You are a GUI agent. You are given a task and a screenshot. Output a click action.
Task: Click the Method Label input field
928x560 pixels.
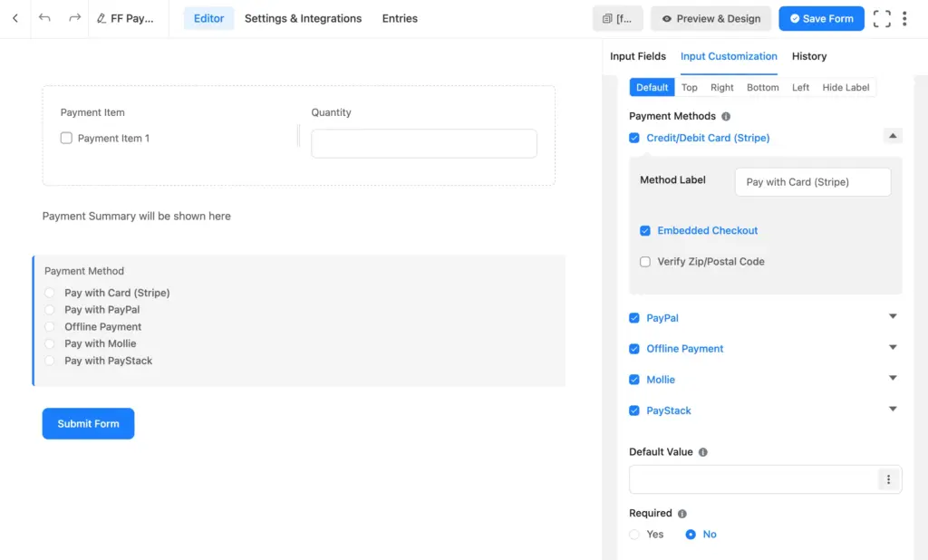(x=813, y=182)
